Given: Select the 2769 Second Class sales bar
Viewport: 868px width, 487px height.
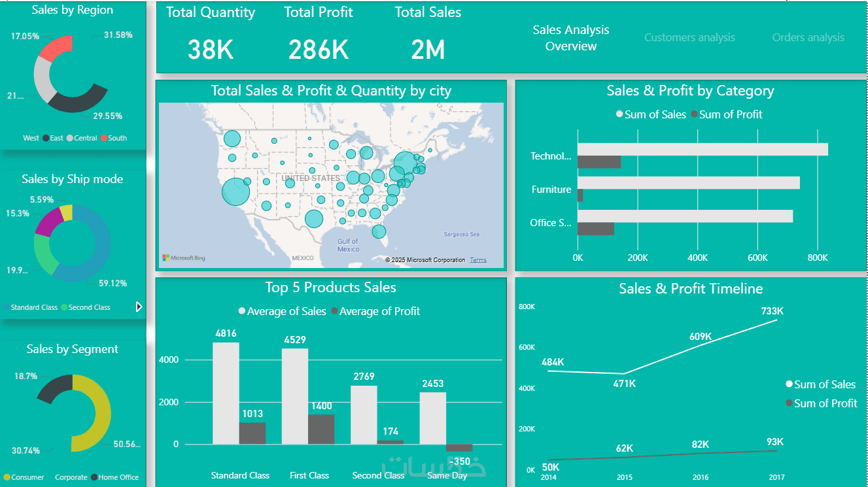Looking at the screenshot, I should [364, 415].
